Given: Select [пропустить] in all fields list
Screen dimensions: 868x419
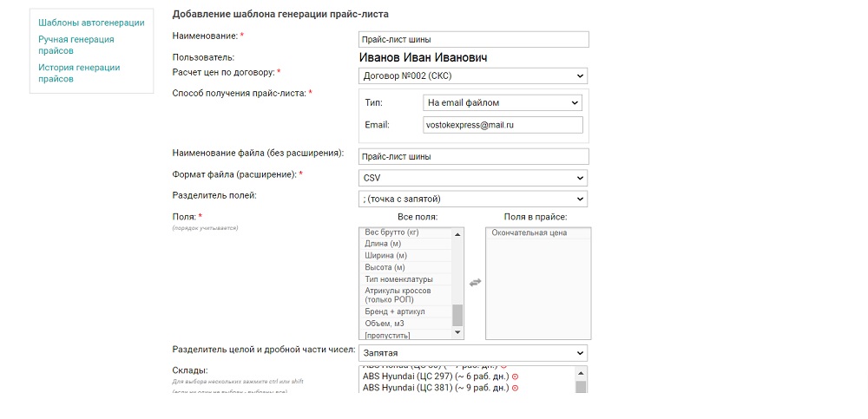Looking at the screenshot, I should pyautogui.click(x=405, y=334).
